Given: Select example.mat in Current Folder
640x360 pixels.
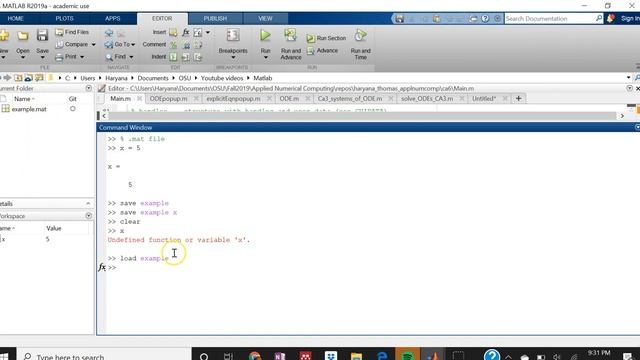Looking at the screenshot, I should click(x=29, y=109).
